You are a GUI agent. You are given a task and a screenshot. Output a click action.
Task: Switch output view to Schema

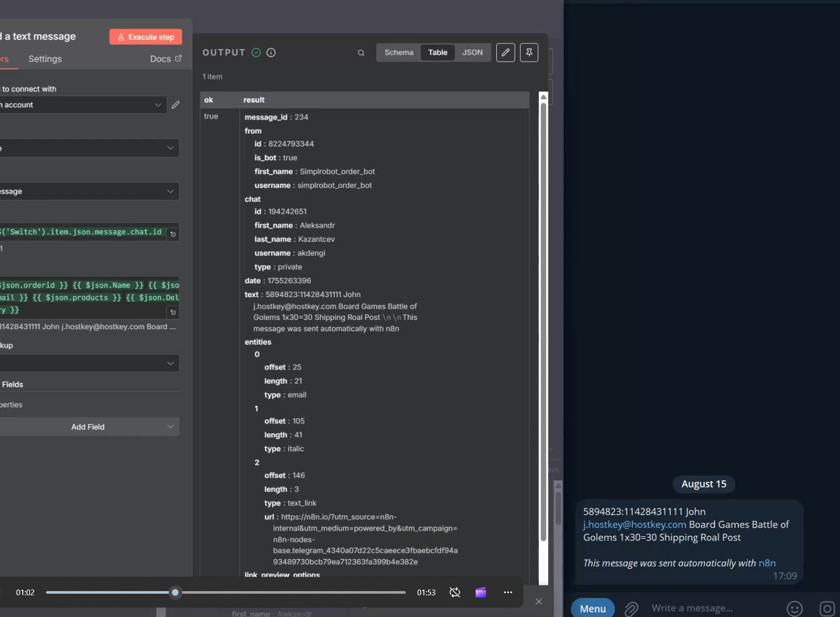point(399,52)
